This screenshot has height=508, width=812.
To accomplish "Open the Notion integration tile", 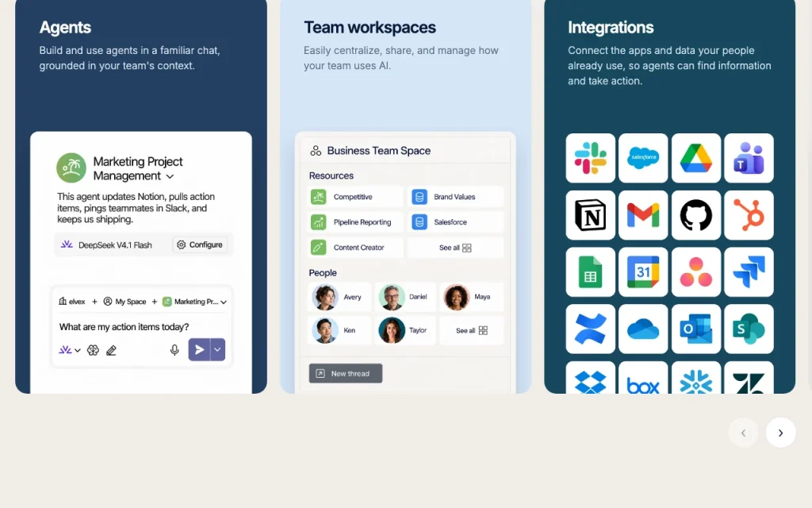I will pos(590,215).
